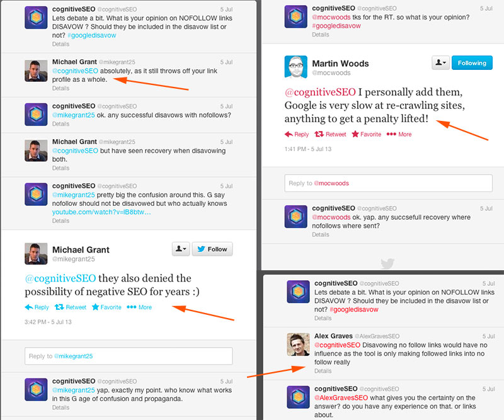Show Details for Alex Graves' tweet
Screen dimensions: 504x420
coord(323,371)
